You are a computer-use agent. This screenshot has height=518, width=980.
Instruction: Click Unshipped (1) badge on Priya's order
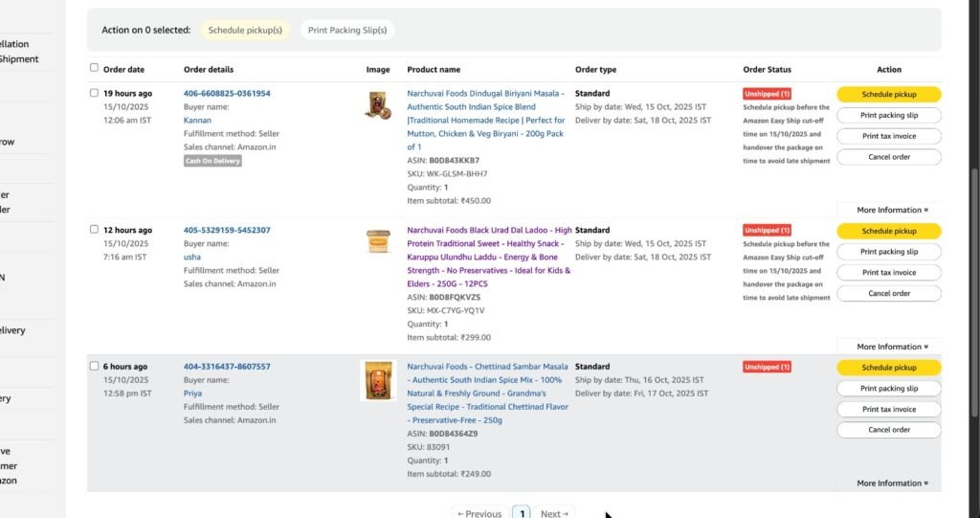point(767,367)
